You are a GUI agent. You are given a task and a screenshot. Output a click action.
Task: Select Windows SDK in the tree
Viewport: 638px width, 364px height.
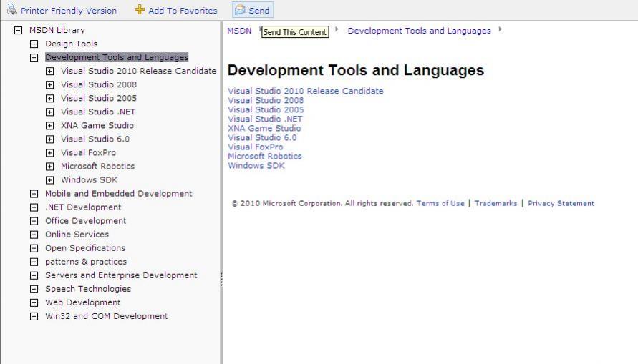[x=89, y=179]
